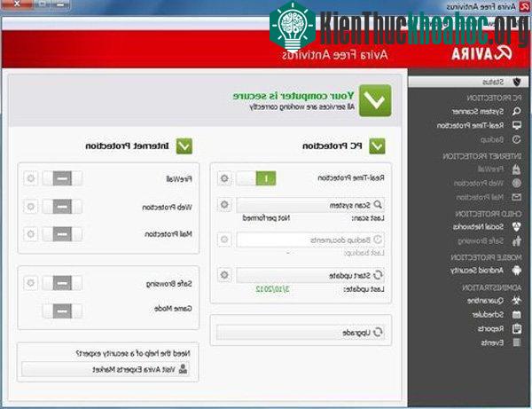
Task: Toggle the Web Protection switch
Action: click(x=62, y=207)
